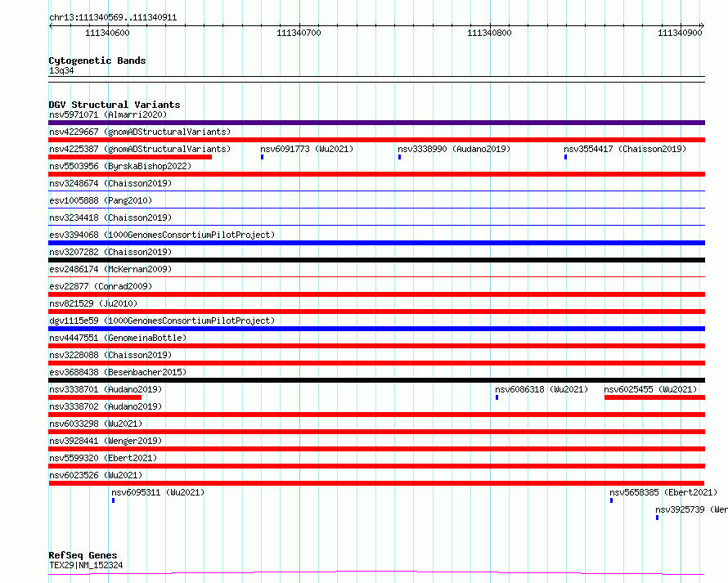This screenshot has height=583, width=728.
Task: Select the nsv6095311 (Wu2021) label
Action: point(158,492)
